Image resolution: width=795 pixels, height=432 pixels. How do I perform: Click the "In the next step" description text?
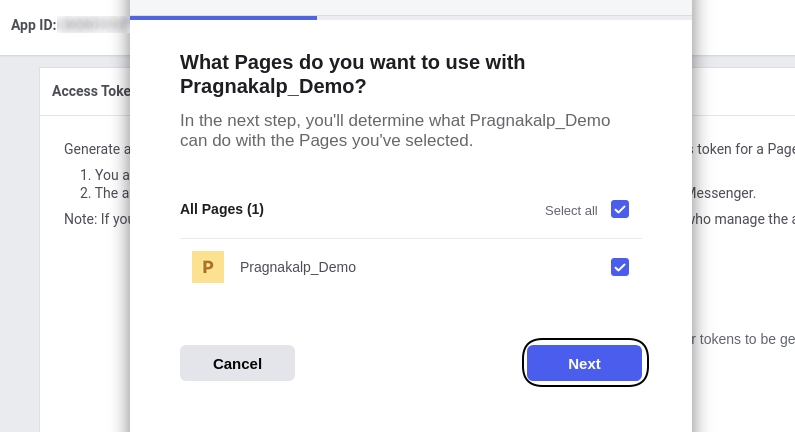(x=395, y=131)
